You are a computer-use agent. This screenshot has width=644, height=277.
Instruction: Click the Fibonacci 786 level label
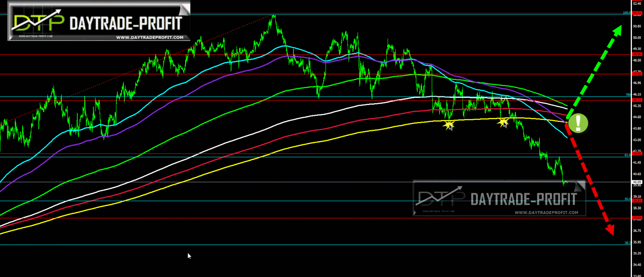[628, 95]
